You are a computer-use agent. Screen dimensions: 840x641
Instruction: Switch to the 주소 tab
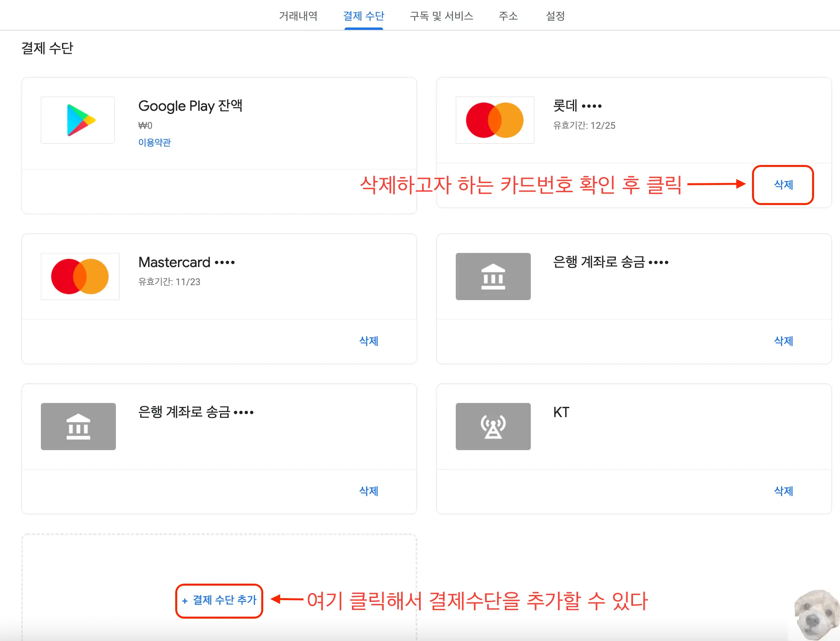pos(508,16)
